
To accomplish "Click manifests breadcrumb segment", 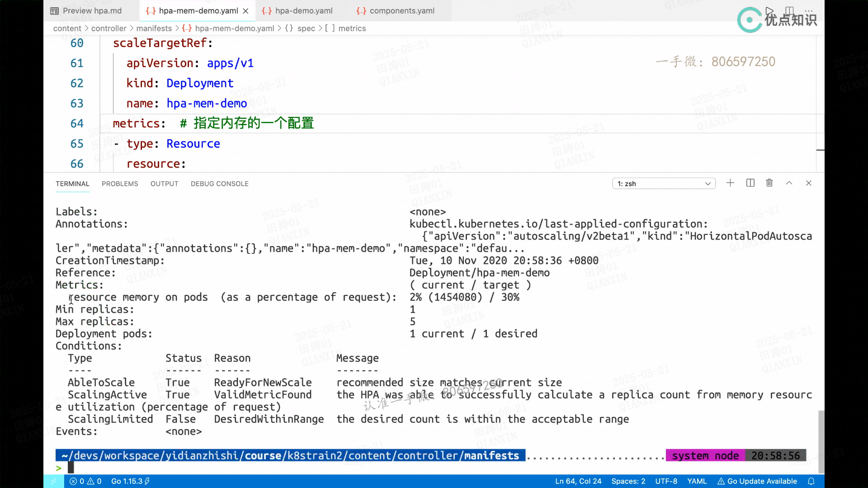I will tap(154, 28).
